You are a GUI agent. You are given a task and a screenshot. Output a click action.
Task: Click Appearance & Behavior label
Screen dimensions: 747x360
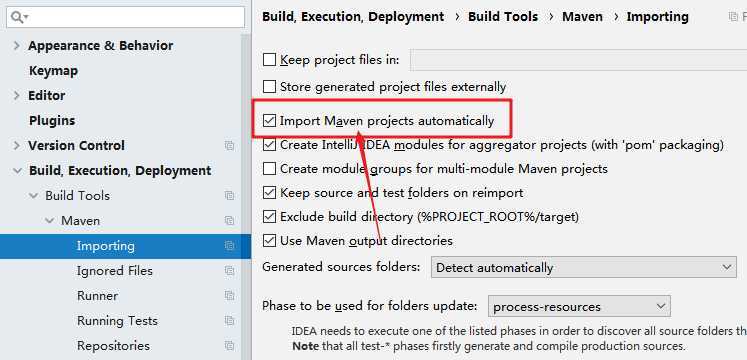(x=101, y=46)
